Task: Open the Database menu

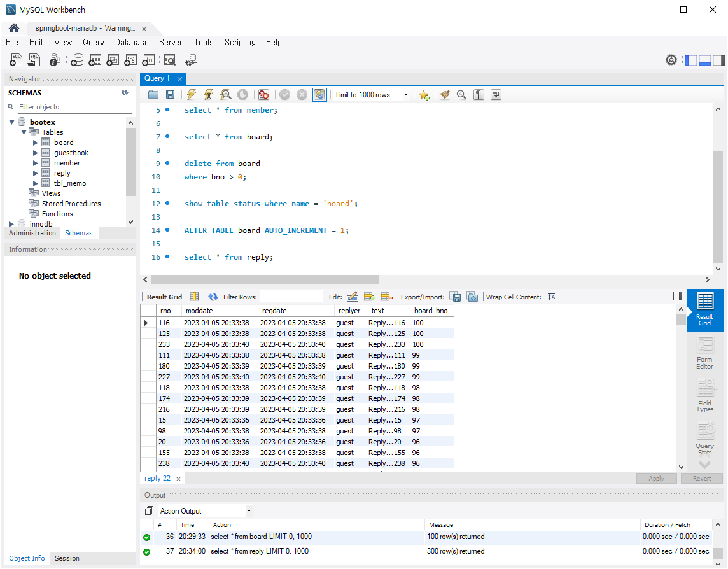Action: click(132, 42)
